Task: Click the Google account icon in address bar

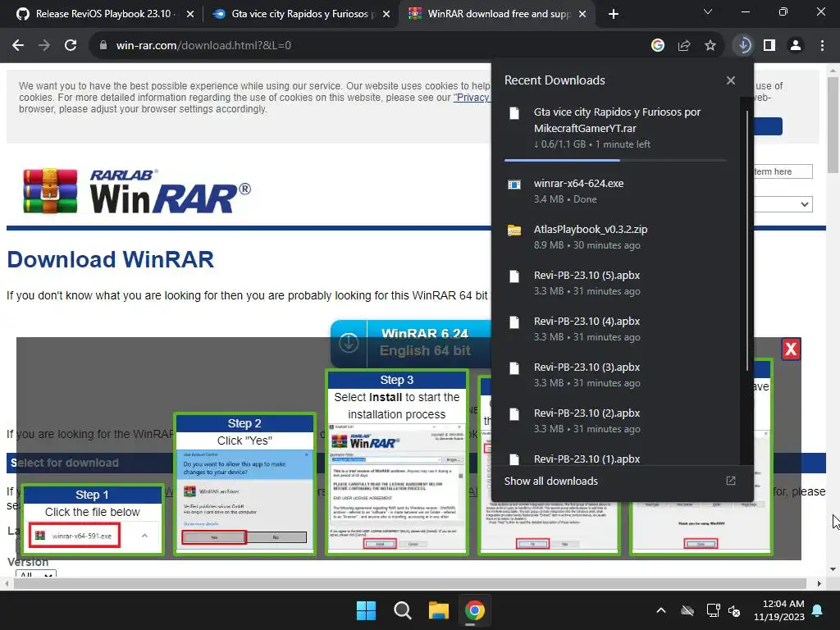Action: tap(658, 46)
